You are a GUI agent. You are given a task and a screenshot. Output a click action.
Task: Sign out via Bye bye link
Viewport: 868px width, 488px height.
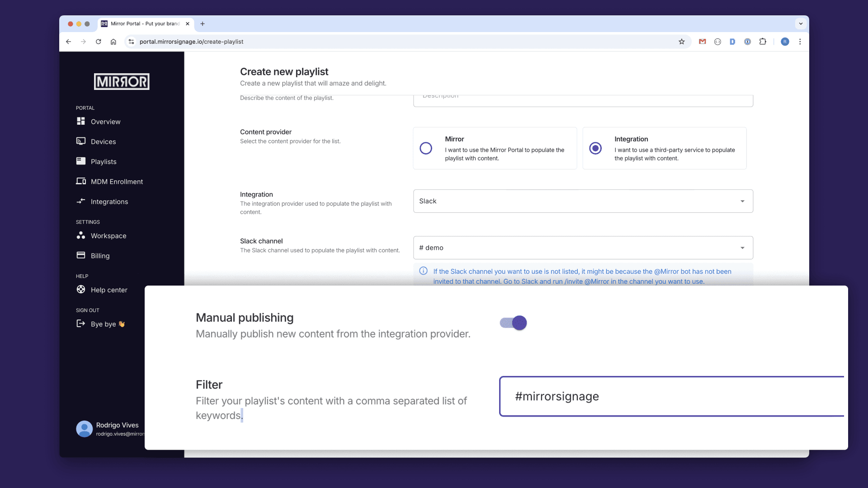(104, 324)
